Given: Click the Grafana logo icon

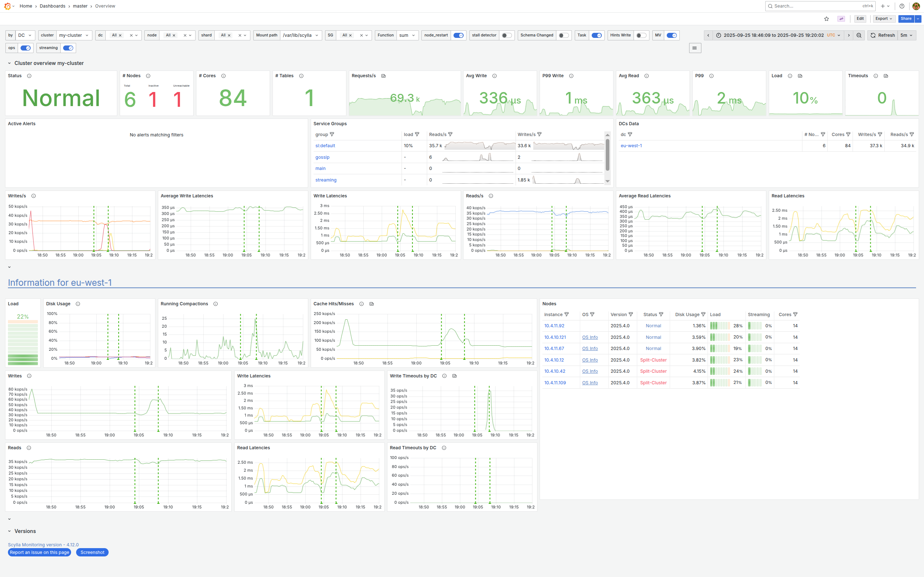Looking at the screenshot, I should click(x=7, y=6).
